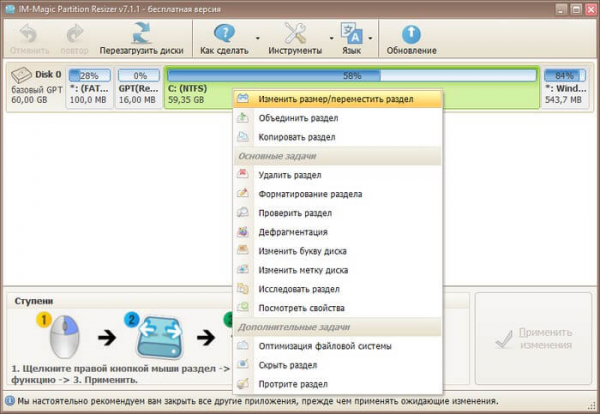Click the Язык language icon
Viewport: 600px width, 414px height.
pos(351,33)
